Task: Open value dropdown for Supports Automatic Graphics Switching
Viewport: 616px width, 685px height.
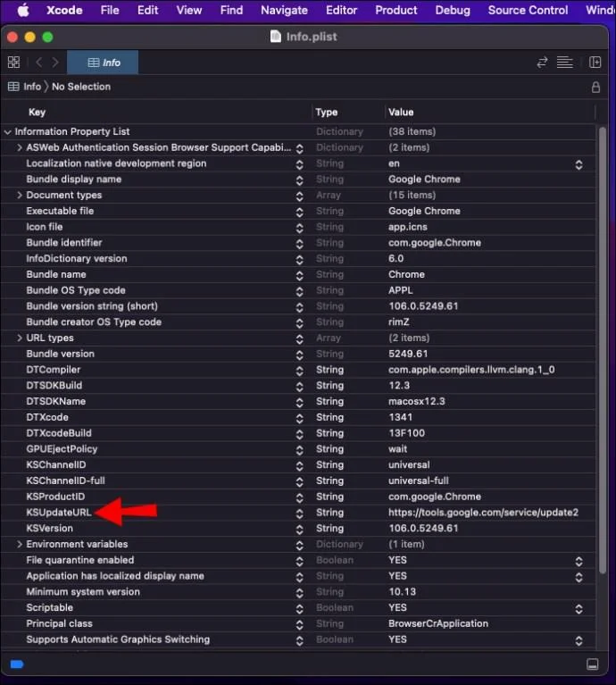Action: [x=579, y=641]
